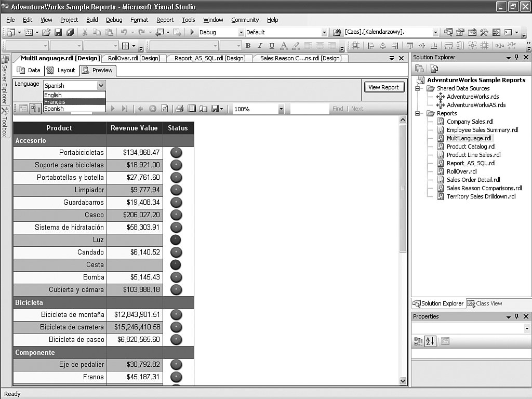Print the report using the printer icon
Image resolution: width=532 pixels, height=399 pixels.
[x=179, y=109]
